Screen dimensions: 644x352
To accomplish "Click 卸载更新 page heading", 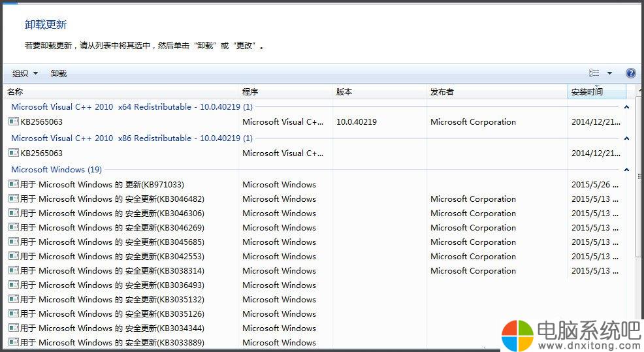I will [46, 25].
